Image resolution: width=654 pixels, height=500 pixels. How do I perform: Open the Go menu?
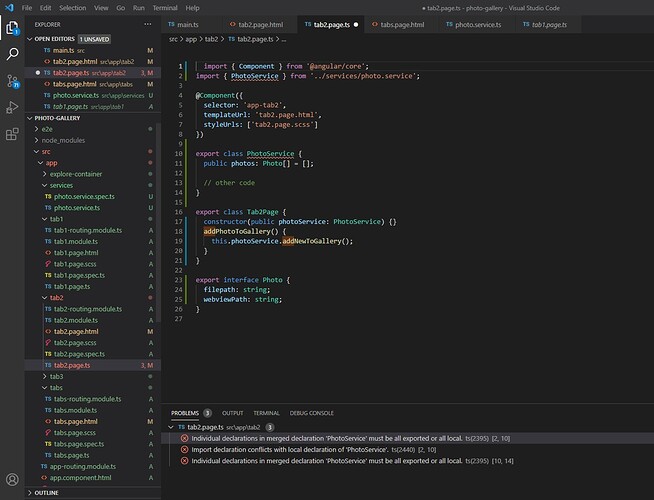pos(121,8)
